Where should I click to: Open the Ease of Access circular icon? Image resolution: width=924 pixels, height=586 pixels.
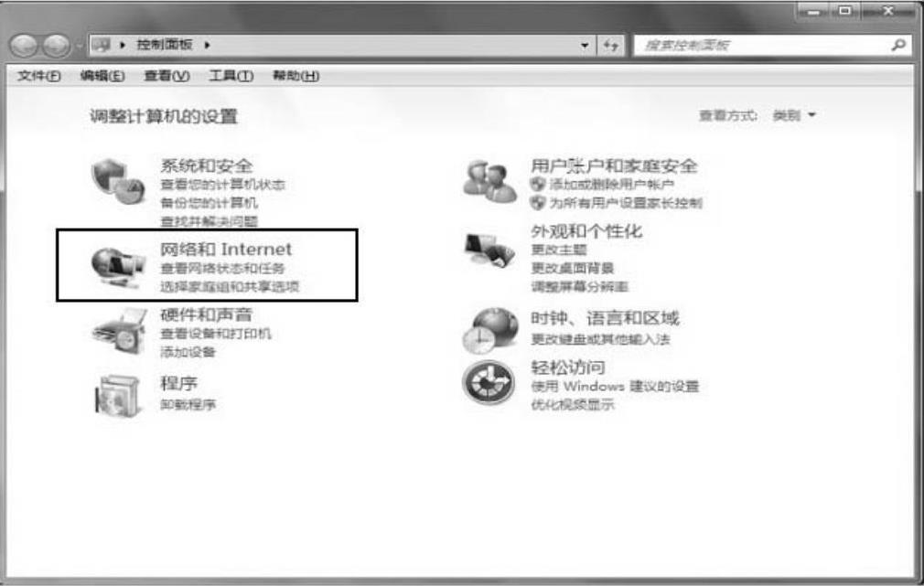(489, 383)
